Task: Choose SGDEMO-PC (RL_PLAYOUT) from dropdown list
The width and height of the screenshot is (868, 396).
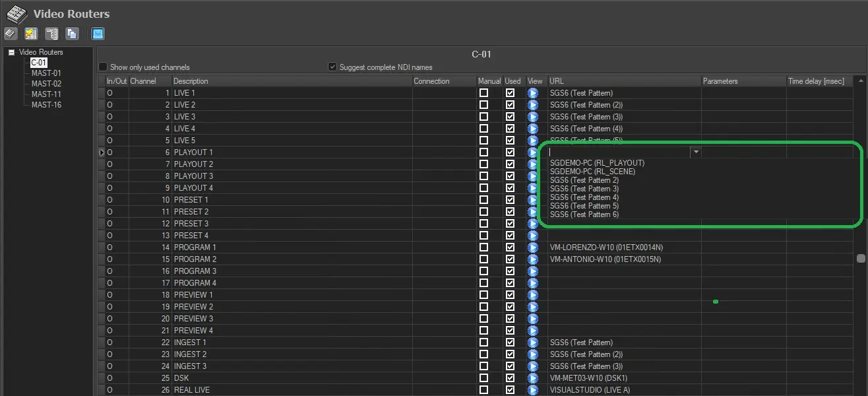Action: pos(597,163)
